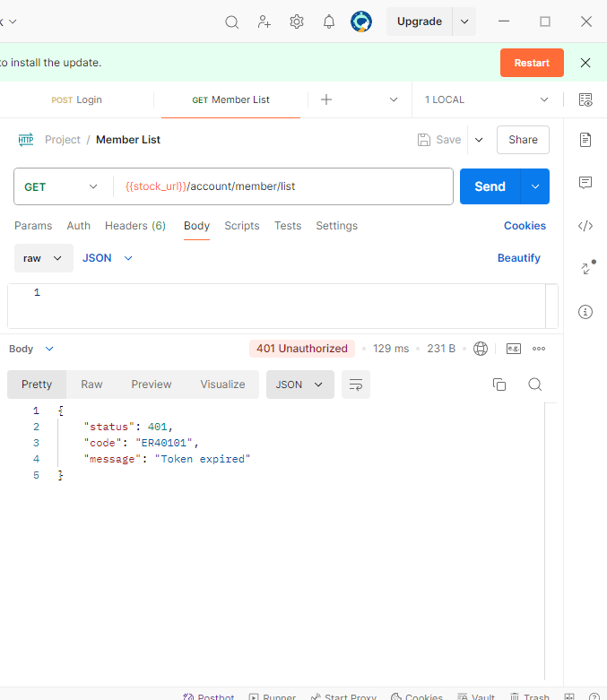Image resolution: width=607 pixels, height=700 pixels.
Task: Open the code snippet icon
Action: [x=585, y=226]
